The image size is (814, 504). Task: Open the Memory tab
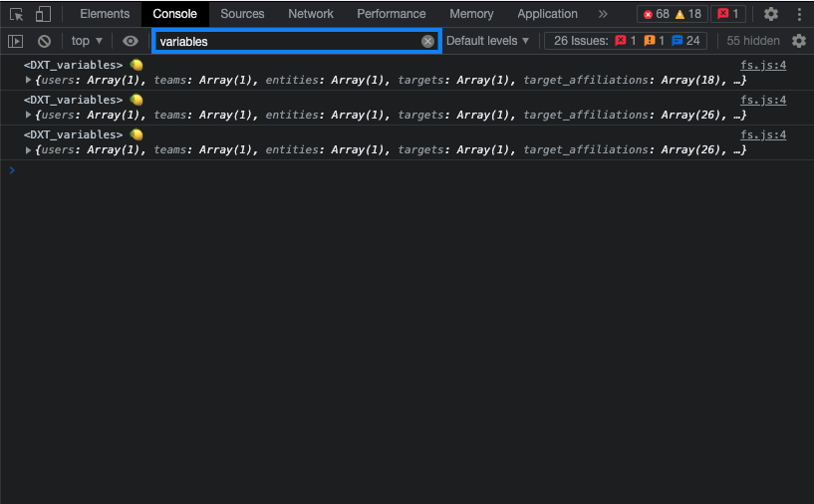pos(471,14)
